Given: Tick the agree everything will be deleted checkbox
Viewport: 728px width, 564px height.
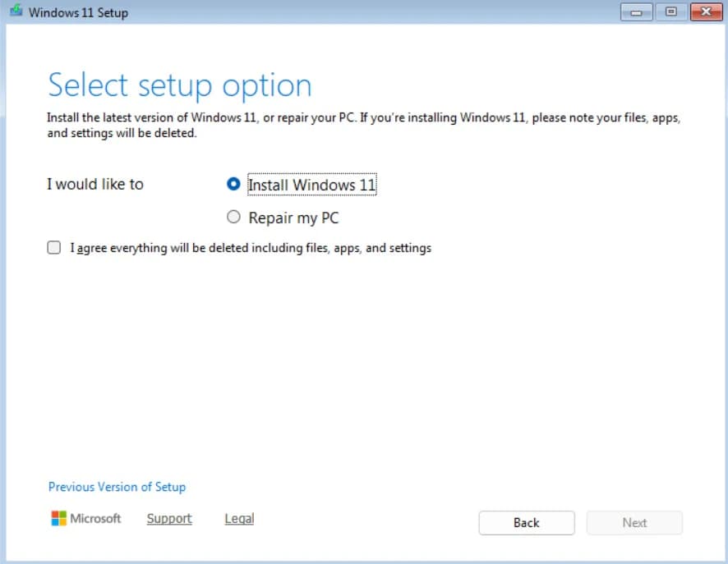Looking at the screenshot, I should 54,248.
